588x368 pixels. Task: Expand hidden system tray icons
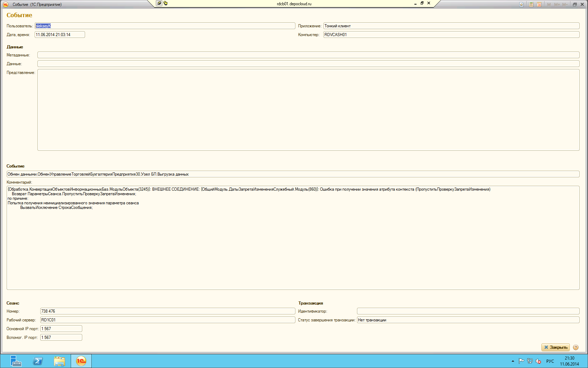(513, 361)
